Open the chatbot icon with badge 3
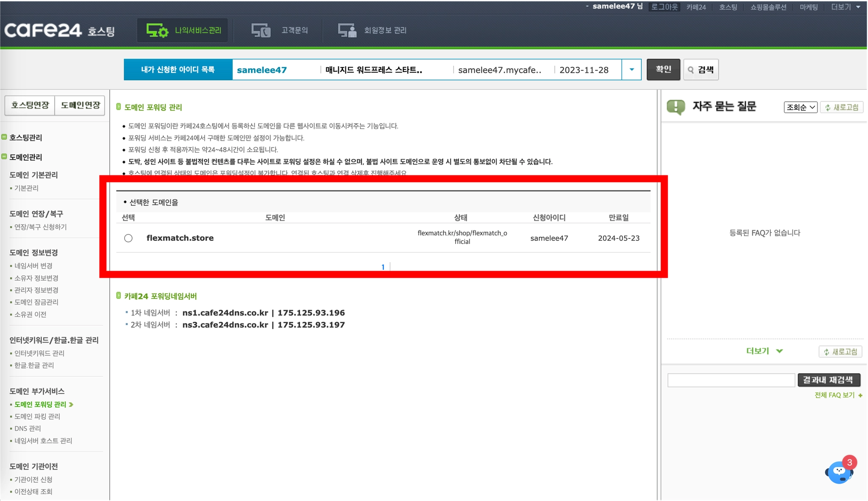This screenshot has height=501, width=868. (x=839, y=472)
